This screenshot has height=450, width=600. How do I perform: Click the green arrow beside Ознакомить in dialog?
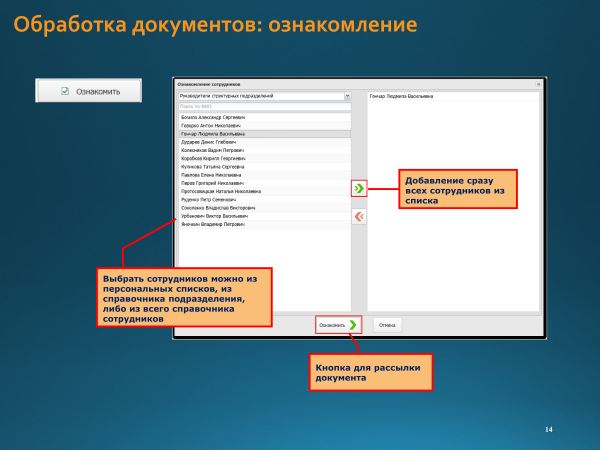pos(352,324)
